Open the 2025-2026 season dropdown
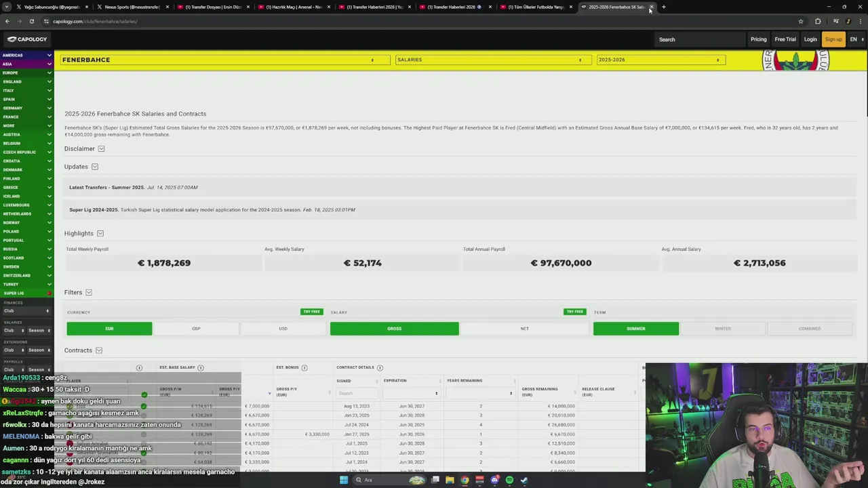 pyautogui.click(x=661, y=60)
